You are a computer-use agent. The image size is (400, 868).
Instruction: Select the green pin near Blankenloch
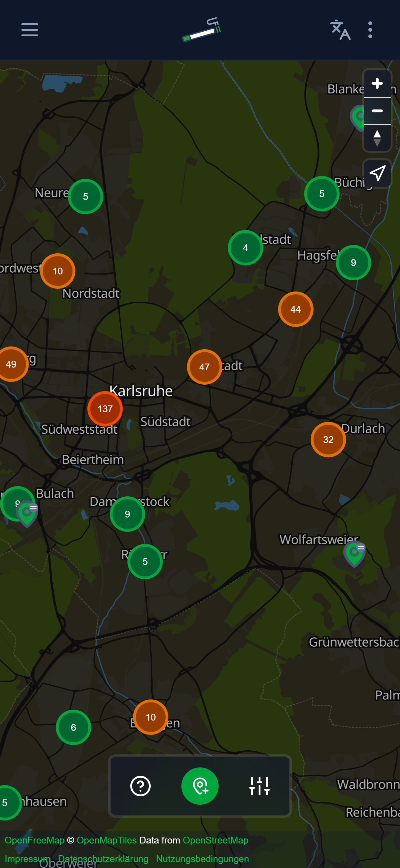click(357, 118)
